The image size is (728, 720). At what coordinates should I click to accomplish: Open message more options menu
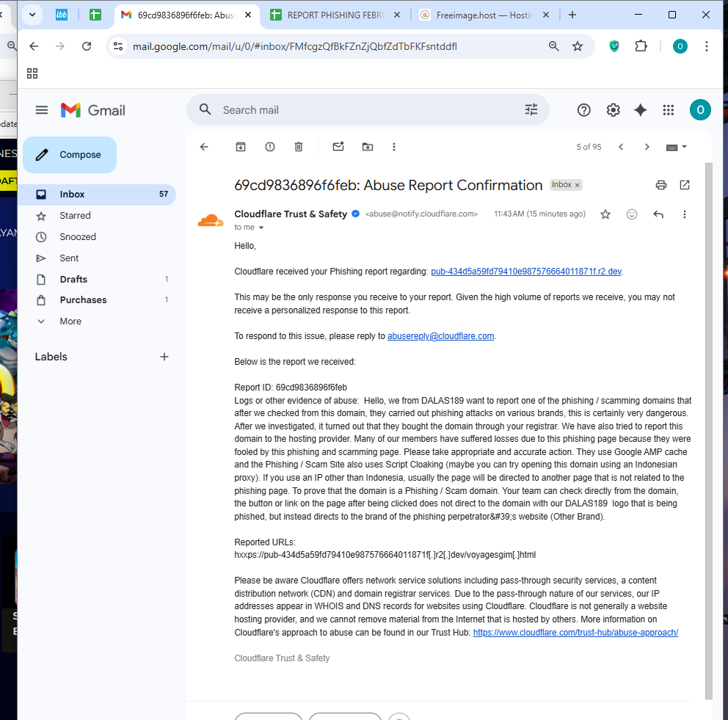(685, 214)
